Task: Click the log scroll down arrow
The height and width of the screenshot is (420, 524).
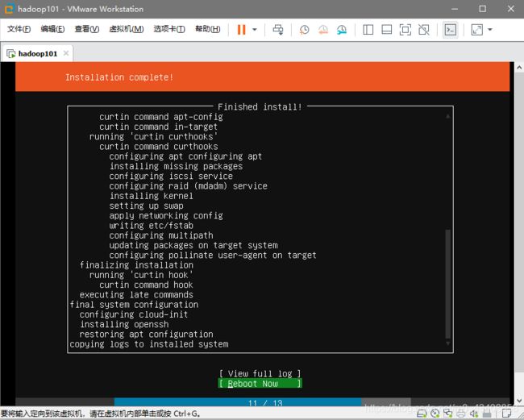Action: pos(447,343)
